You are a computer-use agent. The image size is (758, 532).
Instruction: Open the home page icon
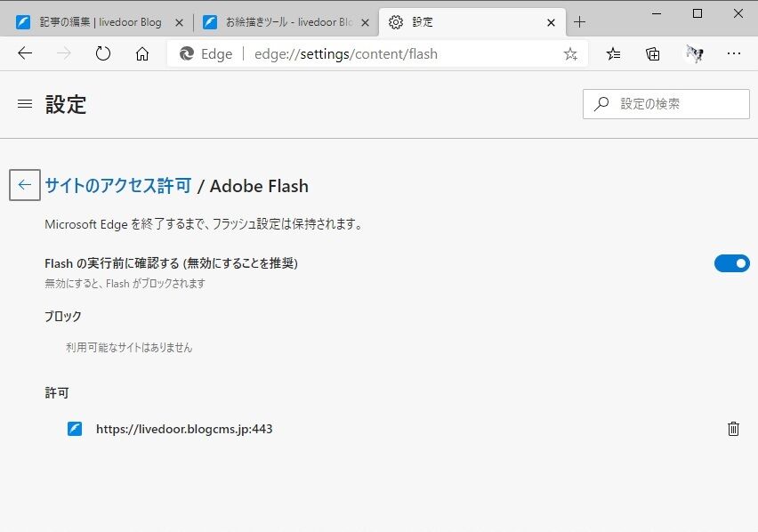pos(142,53)
